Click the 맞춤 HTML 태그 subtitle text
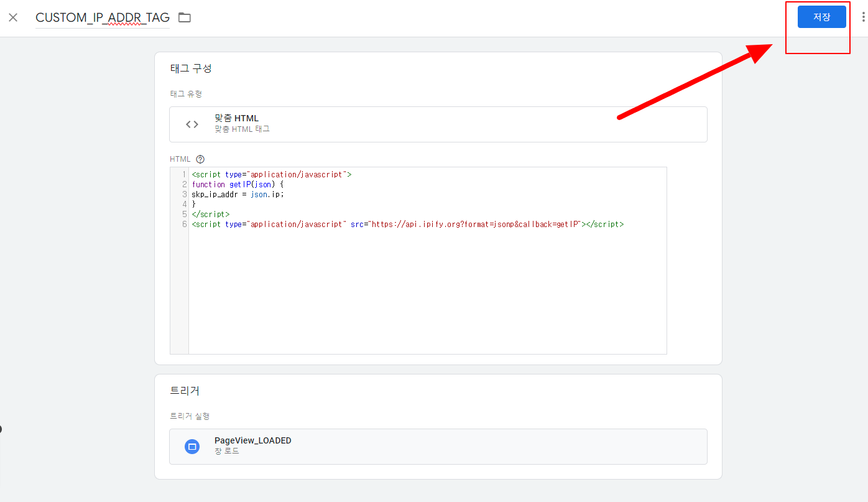This screenshot has width=868, height=502. (242, 129)
